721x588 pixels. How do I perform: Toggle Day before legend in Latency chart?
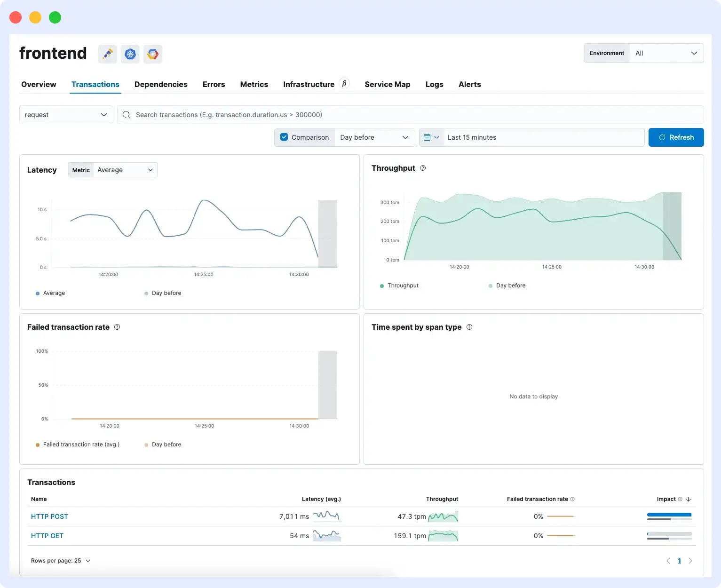pyautogui.click(x=163, y=293)
